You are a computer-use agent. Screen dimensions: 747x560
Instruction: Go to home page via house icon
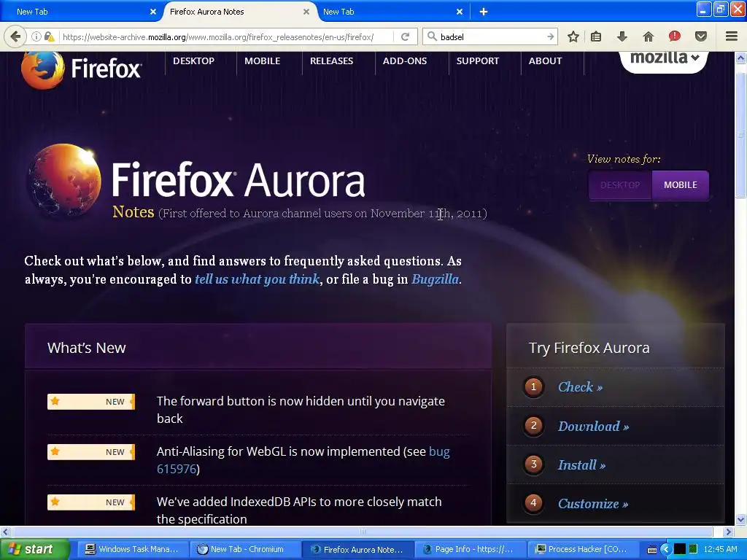click(x=648, y=36)
